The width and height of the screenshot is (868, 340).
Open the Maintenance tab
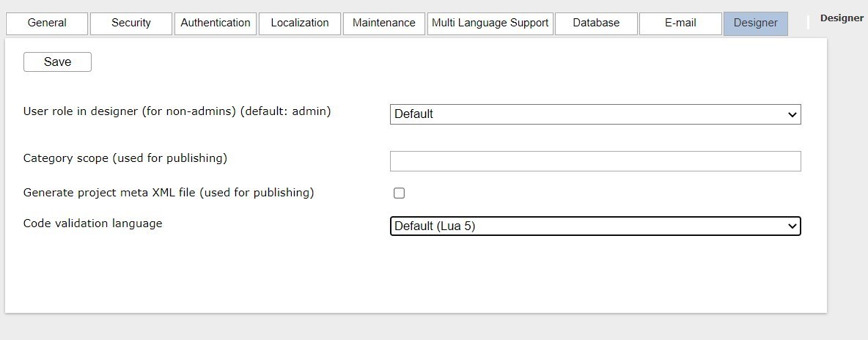pos(383,23)
